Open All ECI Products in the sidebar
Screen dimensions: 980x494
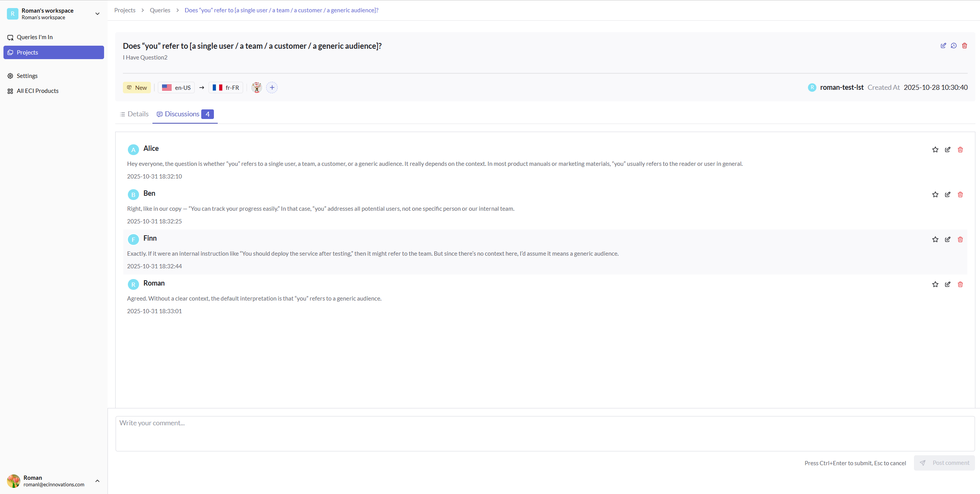pos(38,91)
